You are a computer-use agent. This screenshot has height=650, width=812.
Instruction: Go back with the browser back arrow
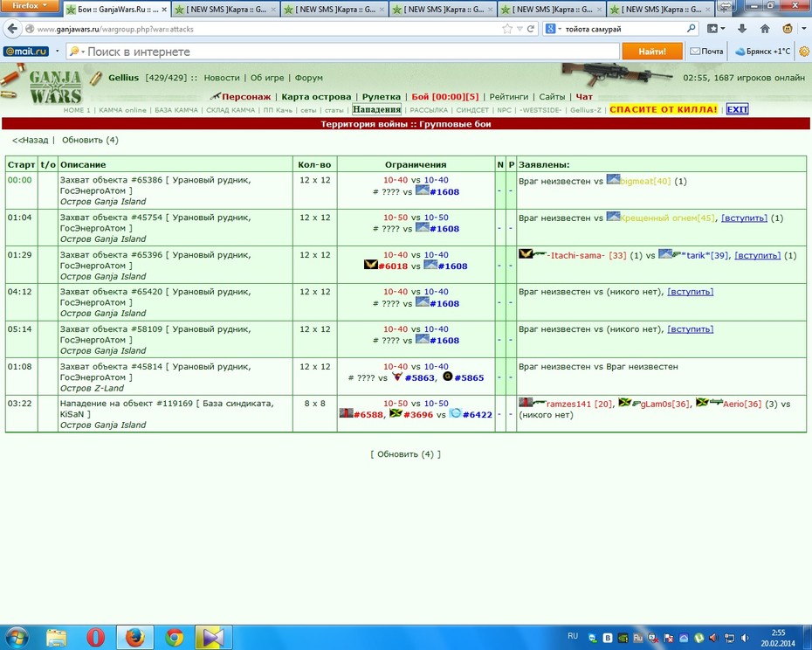pos(12,29)
